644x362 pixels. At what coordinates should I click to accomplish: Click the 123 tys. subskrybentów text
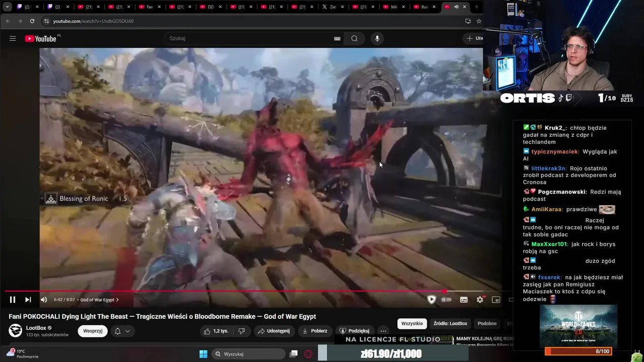pyautogui.click(x=47, y=335)
